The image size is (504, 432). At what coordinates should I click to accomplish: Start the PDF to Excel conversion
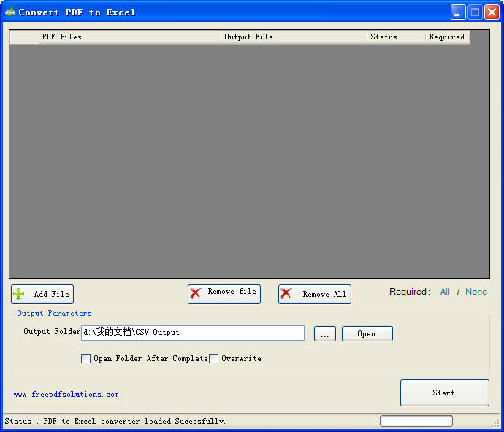(444, 393)
